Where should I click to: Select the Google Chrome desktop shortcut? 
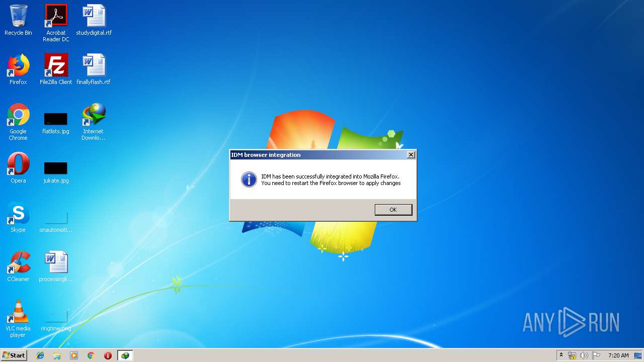click(x=18, y=122)
